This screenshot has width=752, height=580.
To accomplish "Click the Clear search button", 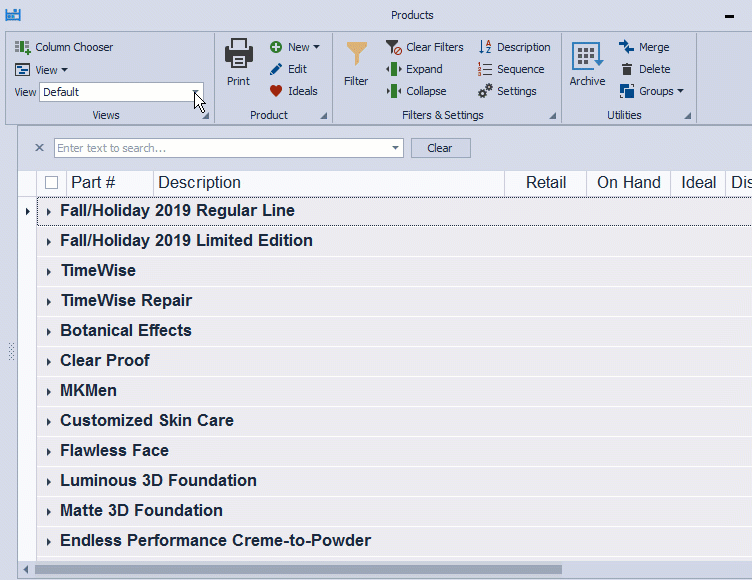I will click(440, 148).
